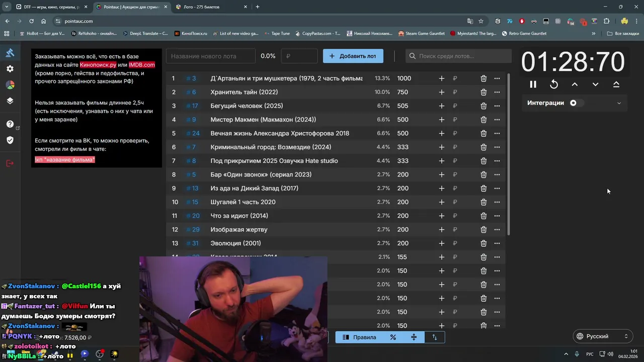Open more options for Шугалей 1 часть lot
Screen dimensions: 644x362
(x=497, y=202)
